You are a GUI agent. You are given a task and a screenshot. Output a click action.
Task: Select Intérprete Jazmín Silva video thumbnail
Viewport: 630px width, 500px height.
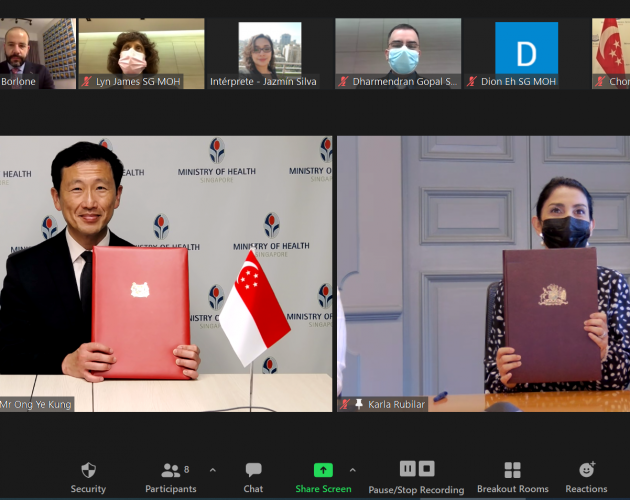(270, 50)
